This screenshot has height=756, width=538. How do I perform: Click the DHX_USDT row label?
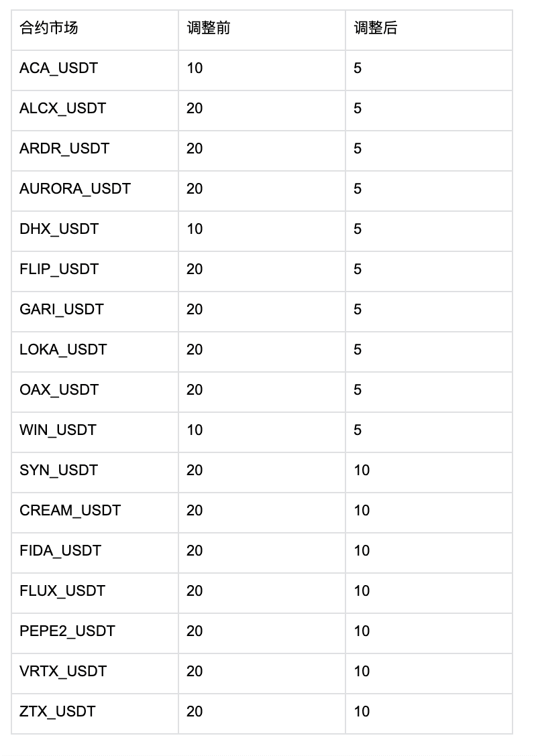[x=59, y=229]
